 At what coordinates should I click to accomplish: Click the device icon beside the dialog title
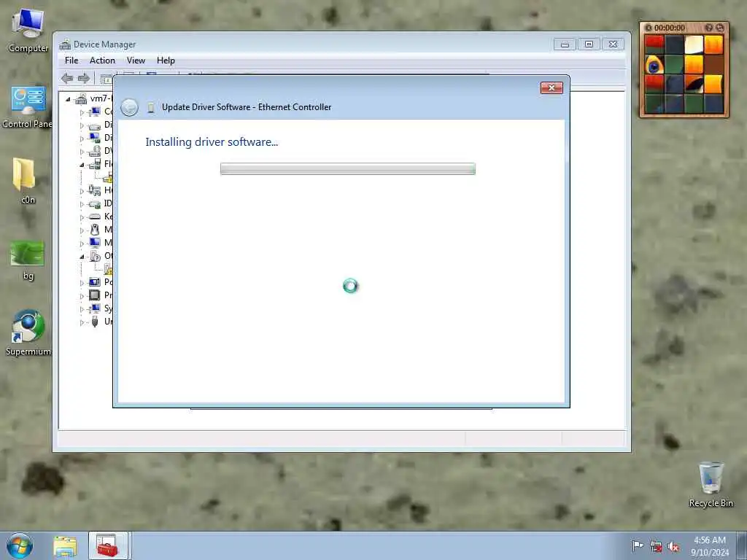point(150,108)
